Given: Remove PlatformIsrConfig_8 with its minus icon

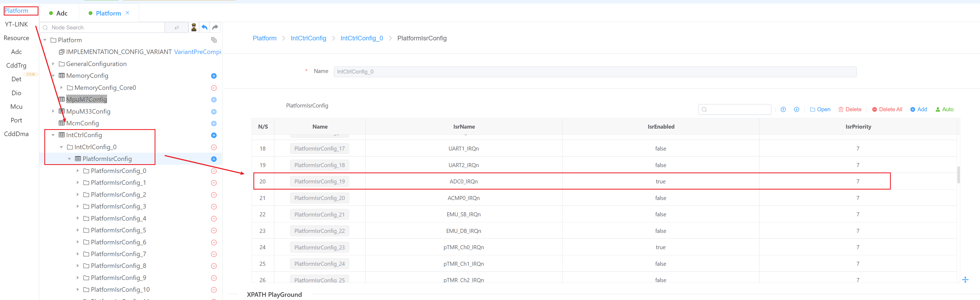Looking at the screenshot, I should pyautogui.click(x=214, y=266).
